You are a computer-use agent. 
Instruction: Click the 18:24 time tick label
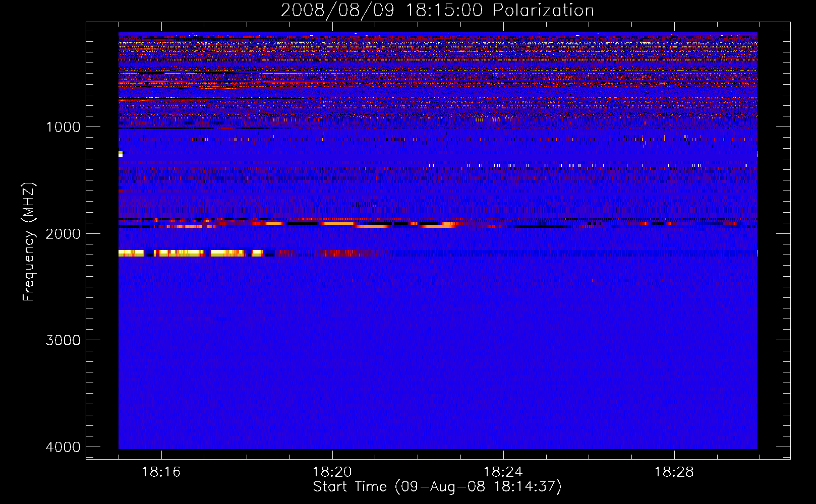coord(503,472)
